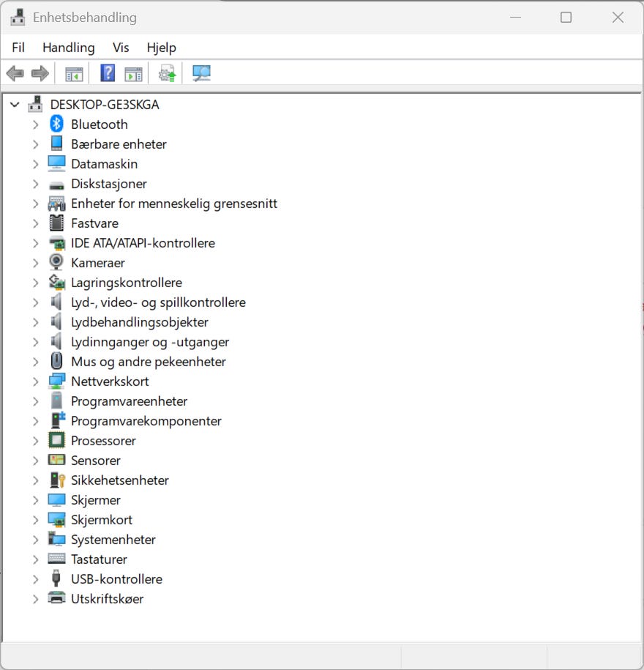Expand the Programvareenheter node
The image size is (644, 670).
(x=35, y=401)
